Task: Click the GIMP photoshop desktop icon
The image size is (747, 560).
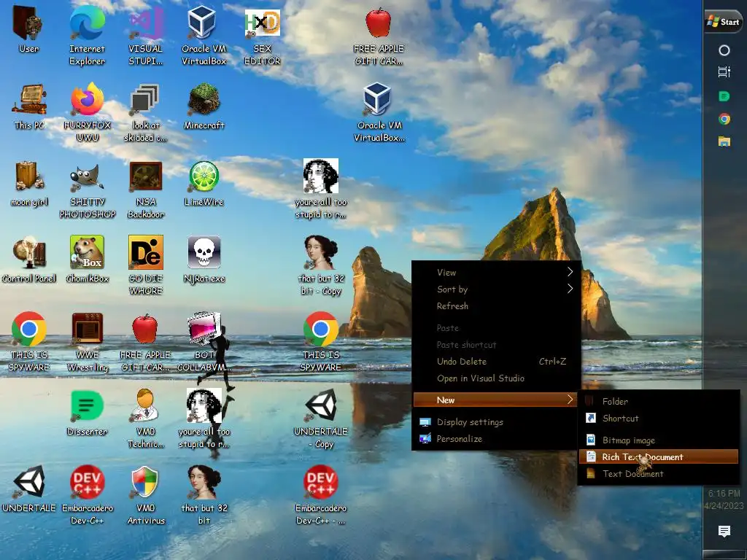Action: click(88, 190)
